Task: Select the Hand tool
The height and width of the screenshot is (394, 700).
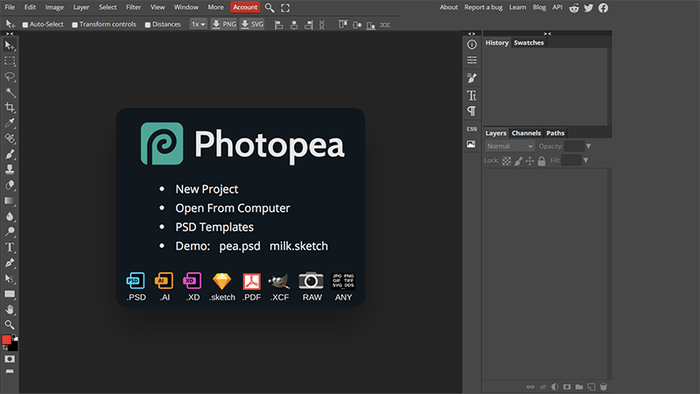Action: click(x=10, y=309)
